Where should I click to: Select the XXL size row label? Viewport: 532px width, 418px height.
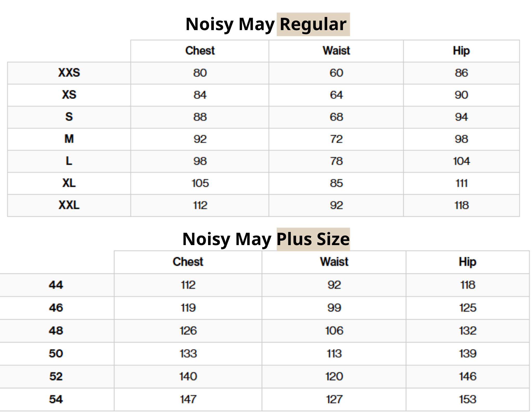[x=69, y=205]
